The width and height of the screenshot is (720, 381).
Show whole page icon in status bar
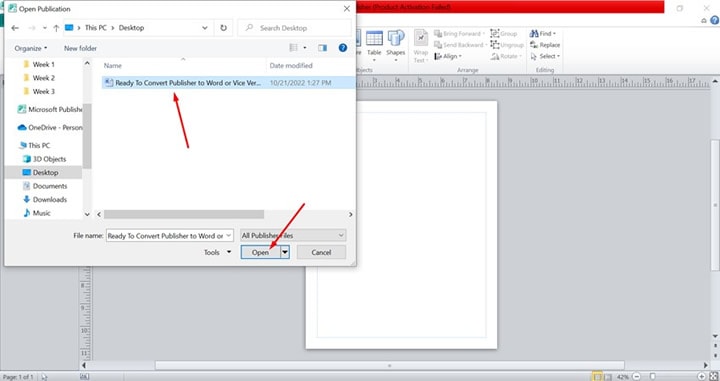[714, 377]
